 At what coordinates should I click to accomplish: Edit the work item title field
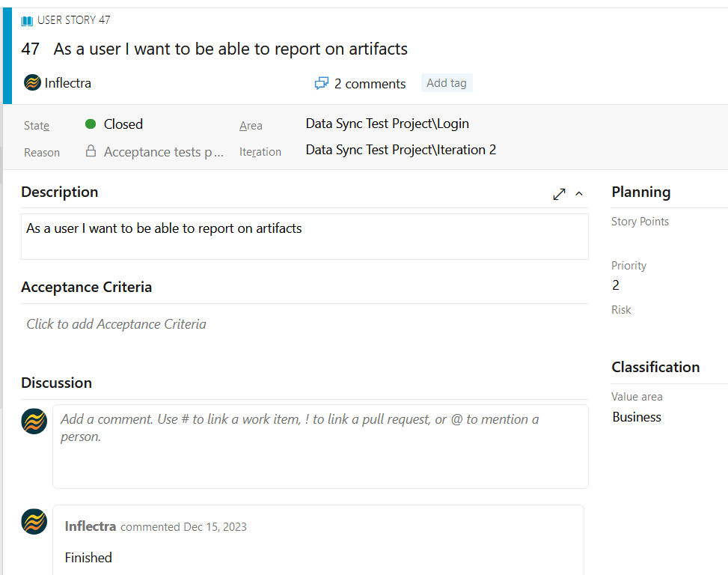pyautogui.click(x=230, y=49)
